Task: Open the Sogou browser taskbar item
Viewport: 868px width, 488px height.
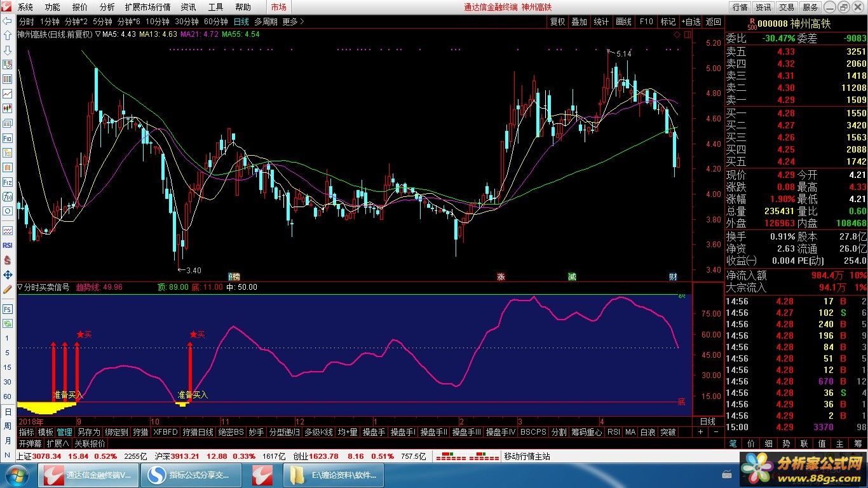Action: (x=191, y=475)
